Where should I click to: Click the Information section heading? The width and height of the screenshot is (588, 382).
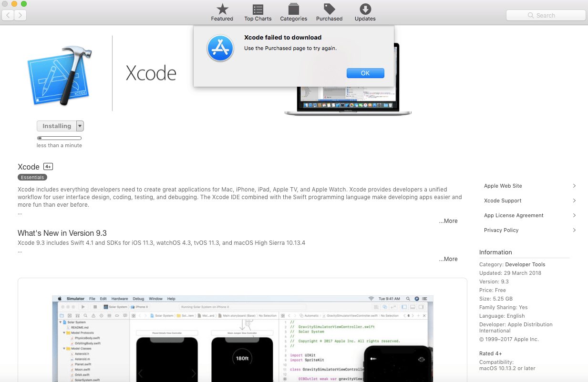[495, 252]
